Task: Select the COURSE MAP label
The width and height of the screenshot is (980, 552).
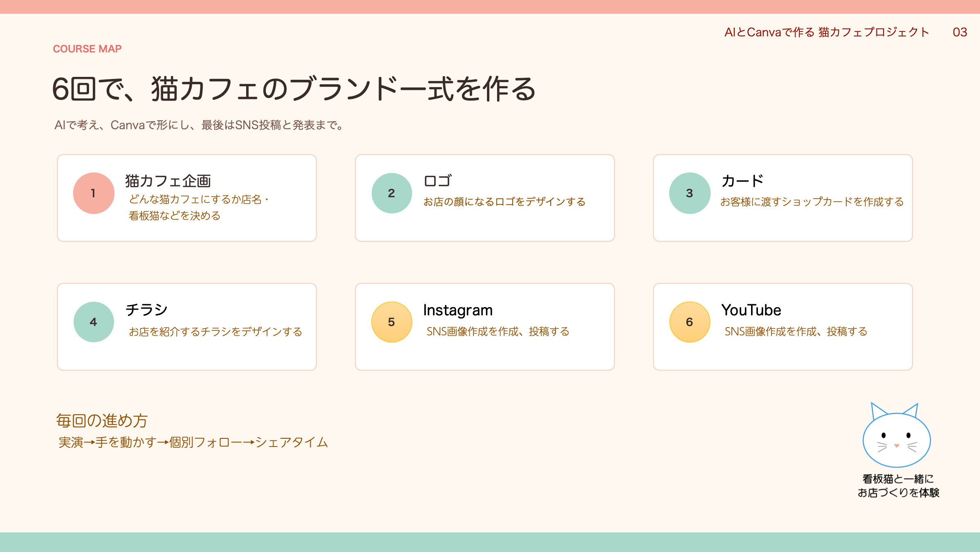Action: (x=87, y=49)
